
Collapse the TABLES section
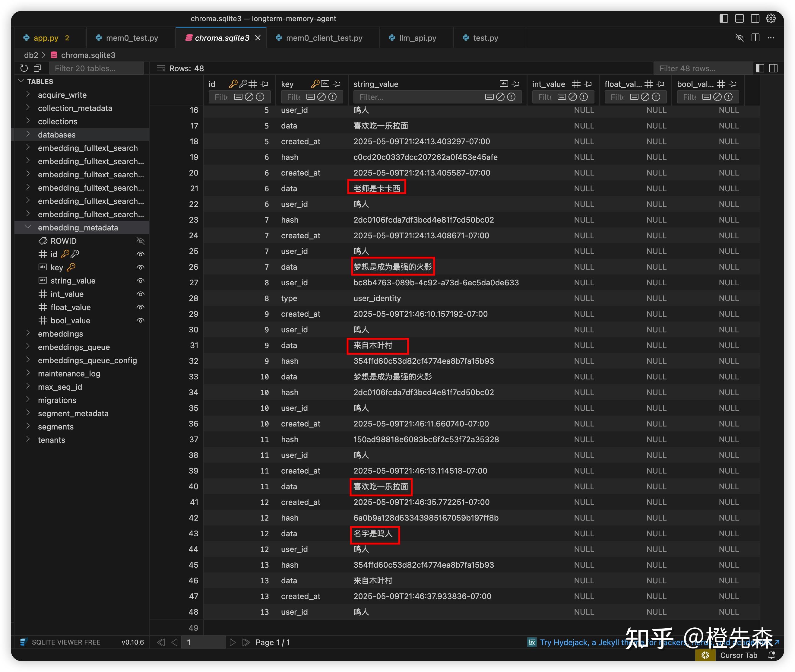21,81
